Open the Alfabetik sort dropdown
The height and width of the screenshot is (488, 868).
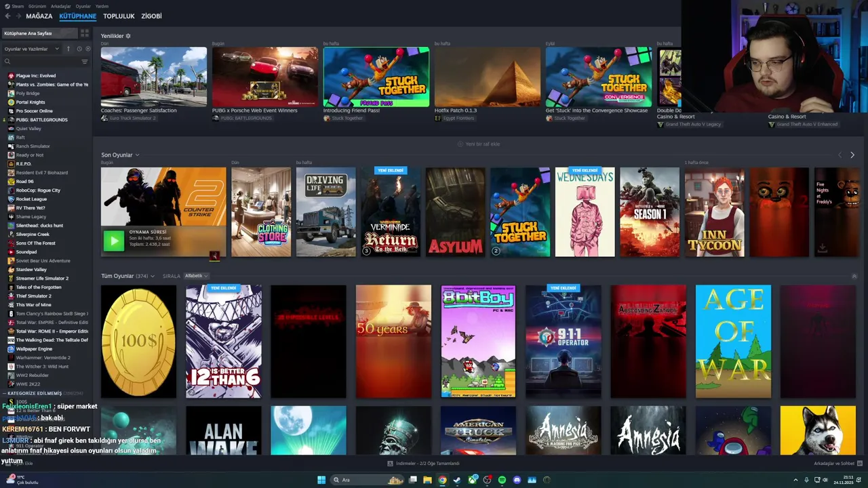pos(196,276)
